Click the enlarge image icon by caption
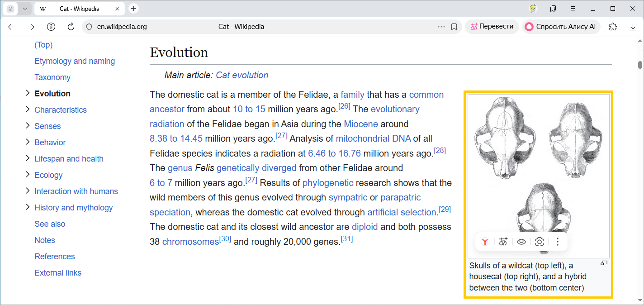The image size is (644, 305). point(604,263)
